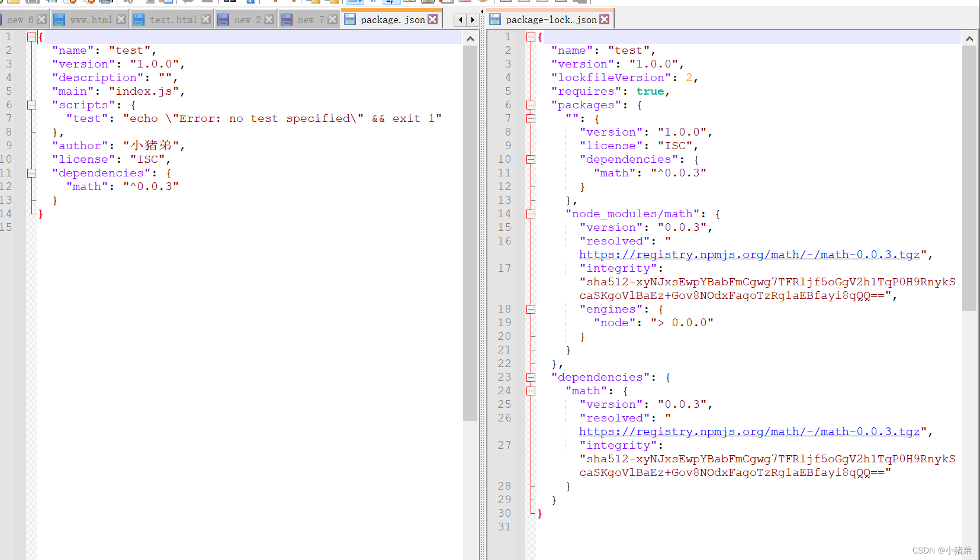This screenshot has width=980, height=560.
Task: Click the disk icon on the package-lock.json tab
Action: tap(495, 20)
